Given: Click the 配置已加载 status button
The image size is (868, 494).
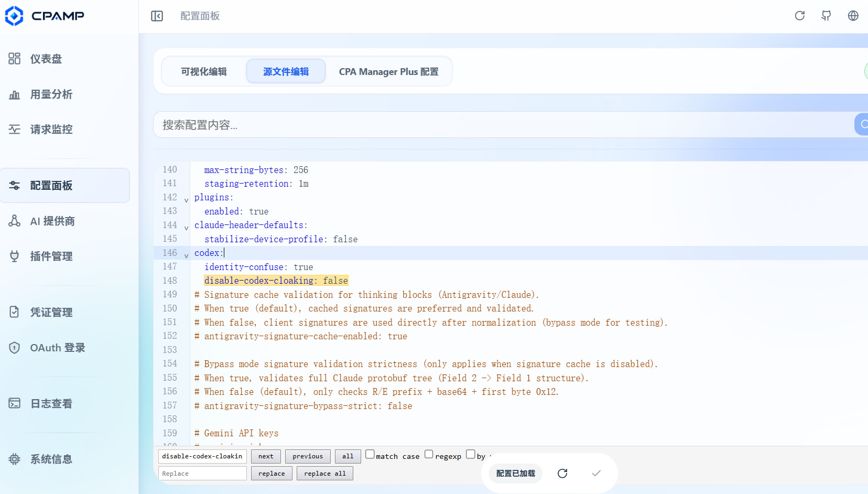Looking at the screenshot, I should point(516,474).
